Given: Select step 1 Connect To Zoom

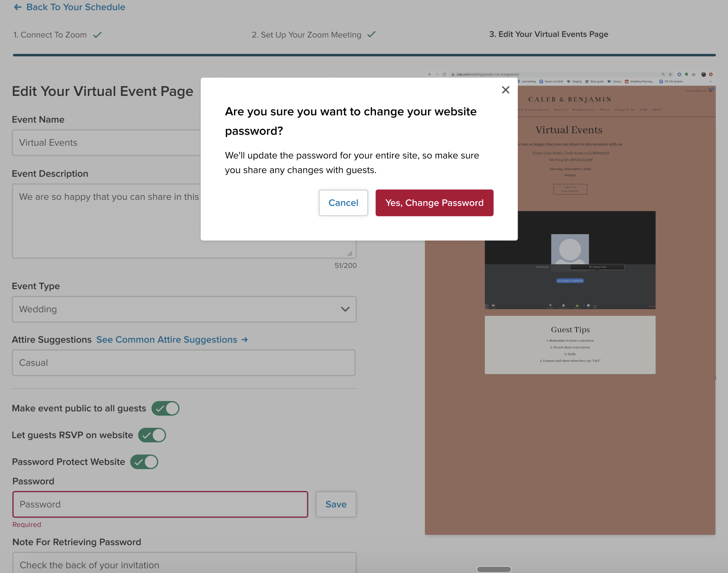Looking at the screenshot, I should point(50,35).
